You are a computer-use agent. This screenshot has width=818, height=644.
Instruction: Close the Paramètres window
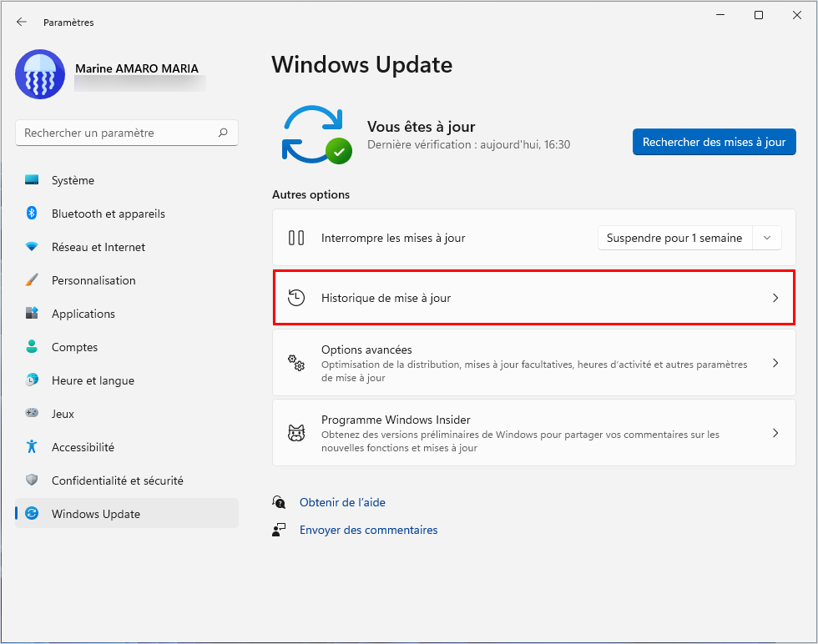click(x=796, y=15)
